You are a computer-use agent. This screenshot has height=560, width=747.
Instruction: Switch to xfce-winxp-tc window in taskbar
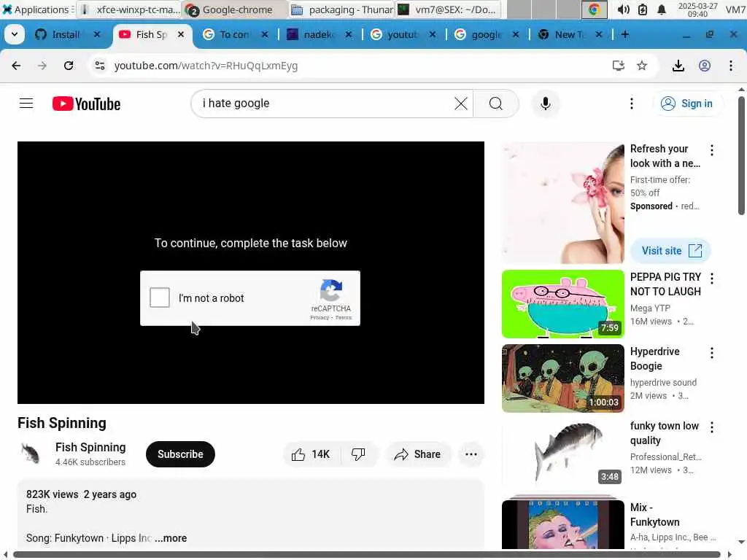pos(129,9)
